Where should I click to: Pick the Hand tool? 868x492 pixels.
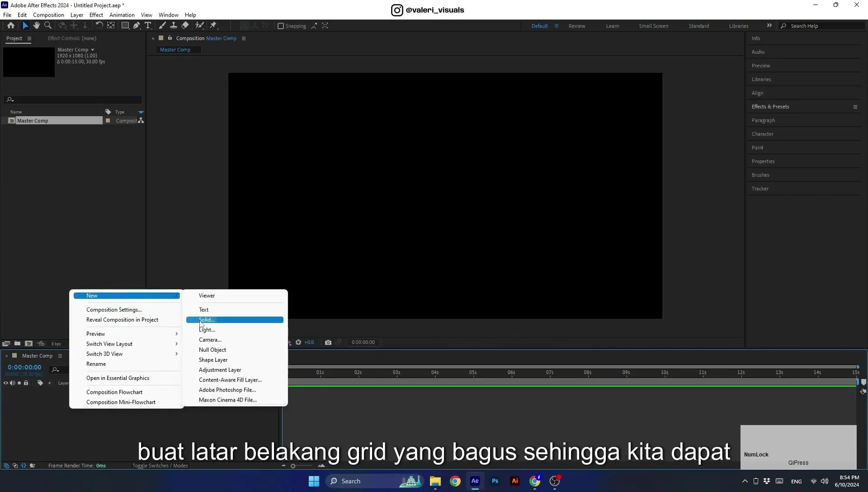(37, 26)
